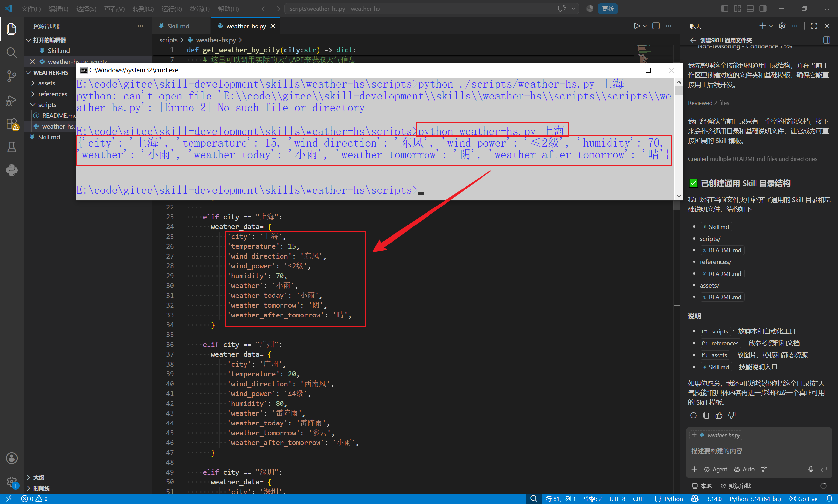Expand the 时间线 timeline section
838x504 pixels.
point(28,488)
